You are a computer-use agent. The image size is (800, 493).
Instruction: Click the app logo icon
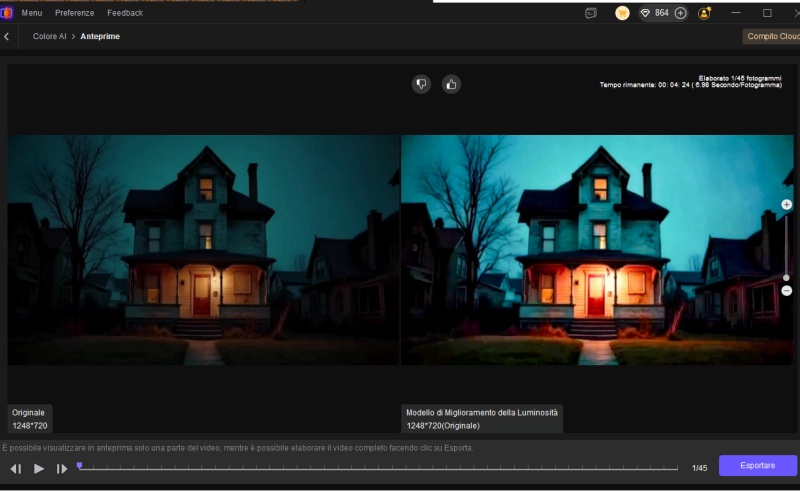(6, 13)
